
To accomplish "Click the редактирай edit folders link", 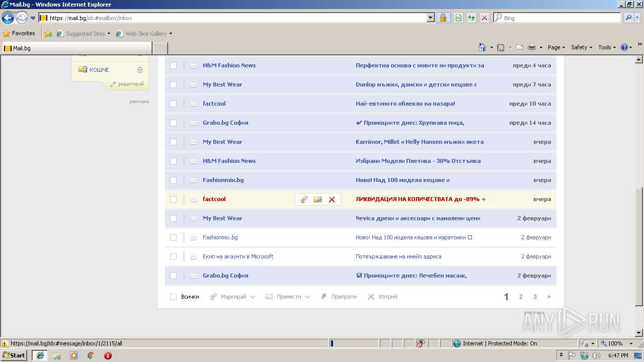I will coord(131,84).
